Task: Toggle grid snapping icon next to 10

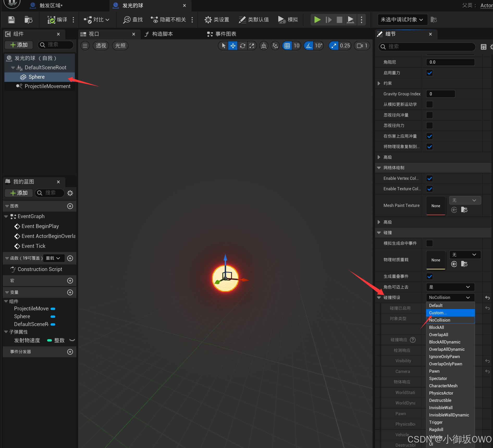Action: [x=287, y=46]
